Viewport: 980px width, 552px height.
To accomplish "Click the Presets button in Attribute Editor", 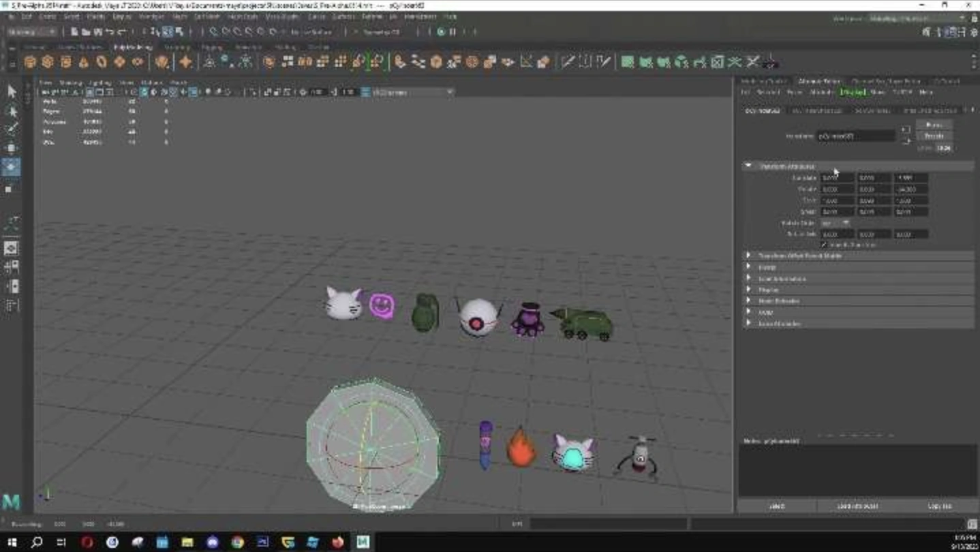I will [934, 136].
